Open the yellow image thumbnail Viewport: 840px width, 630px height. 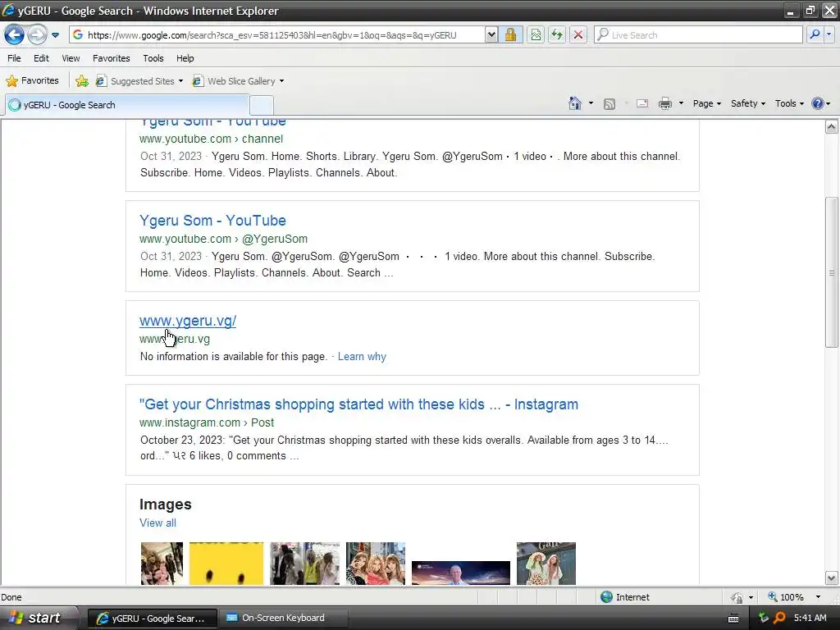pos(226,564)
